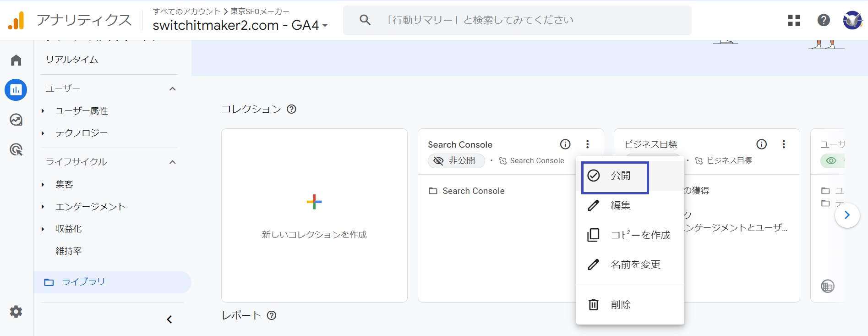
Task: Expand エンゲージメント in the sidebar
Action: point(43,207)
